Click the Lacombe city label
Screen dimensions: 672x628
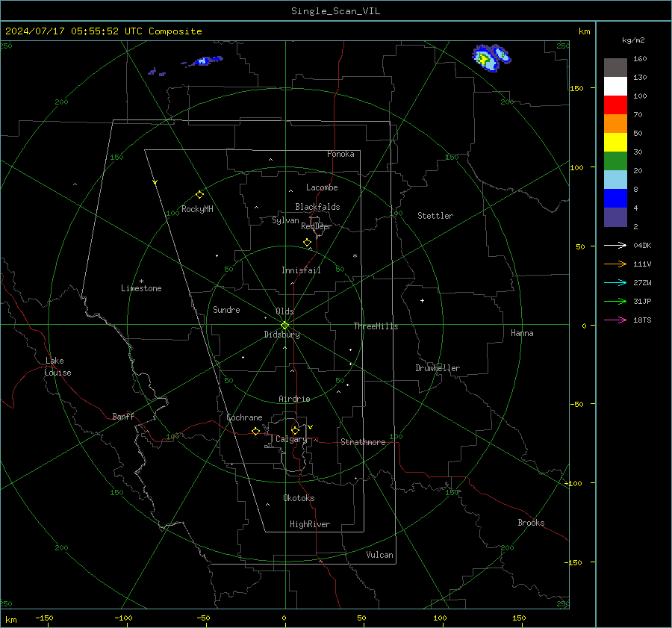(322, 187)
